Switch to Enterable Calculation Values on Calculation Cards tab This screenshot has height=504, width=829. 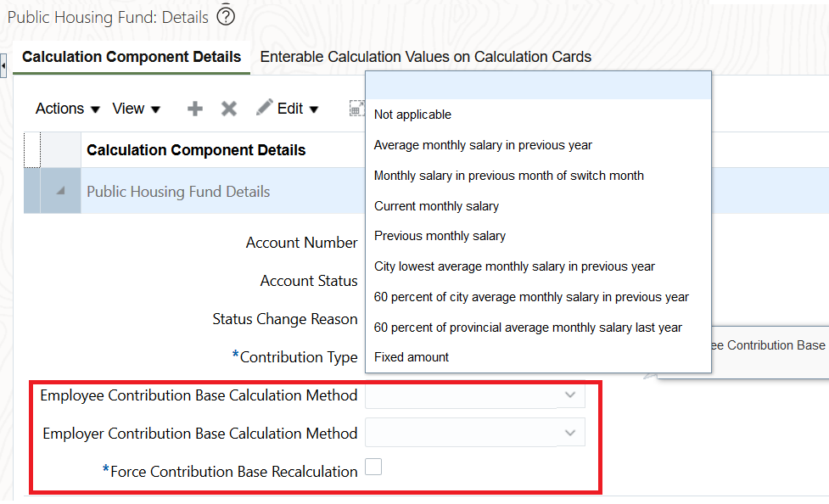[x=425, y=57]
